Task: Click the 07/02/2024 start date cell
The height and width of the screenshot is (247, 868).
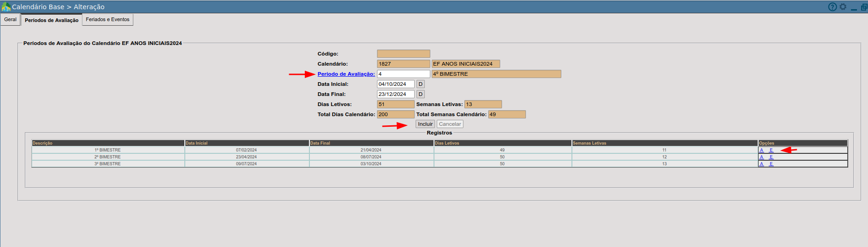Action: pyautogui.click(x=246, y=150)
